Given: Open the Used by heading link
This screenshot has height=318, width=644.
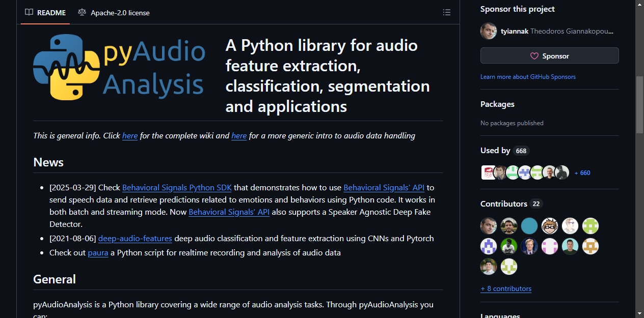Looking at the screenshot, I should tap(504, 151).
